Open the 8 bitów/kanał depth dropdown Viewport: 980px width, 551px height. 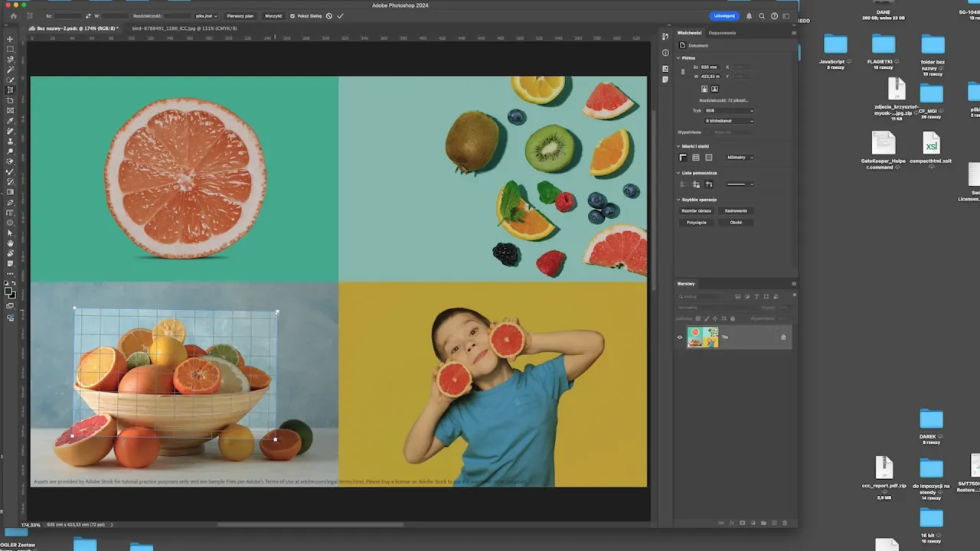pyautogui.click(x=729, y=121)
